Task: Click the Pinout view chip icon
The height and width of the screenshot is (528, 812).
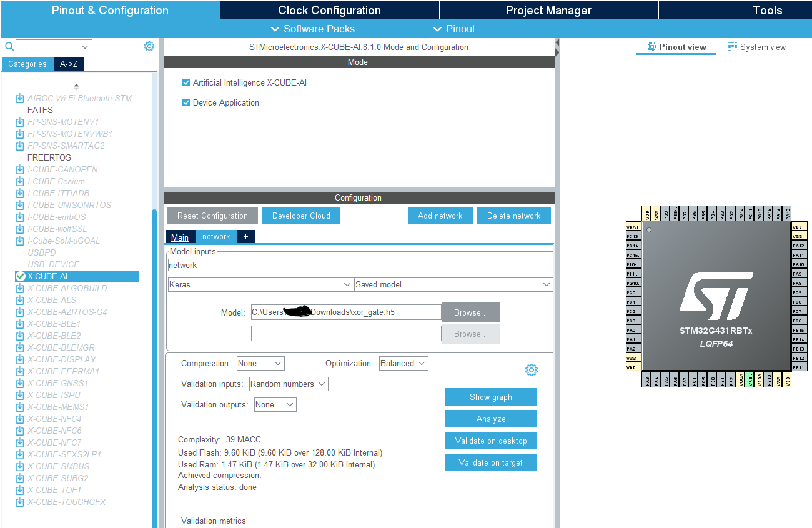Action: pyautogui.click(x=652, y=47)
